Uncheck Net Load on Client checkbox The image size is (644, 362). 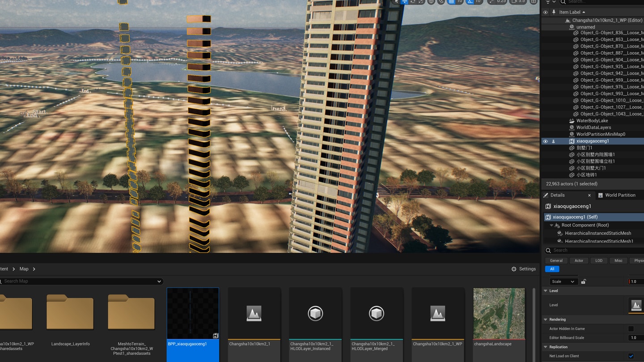coord(631,356)
